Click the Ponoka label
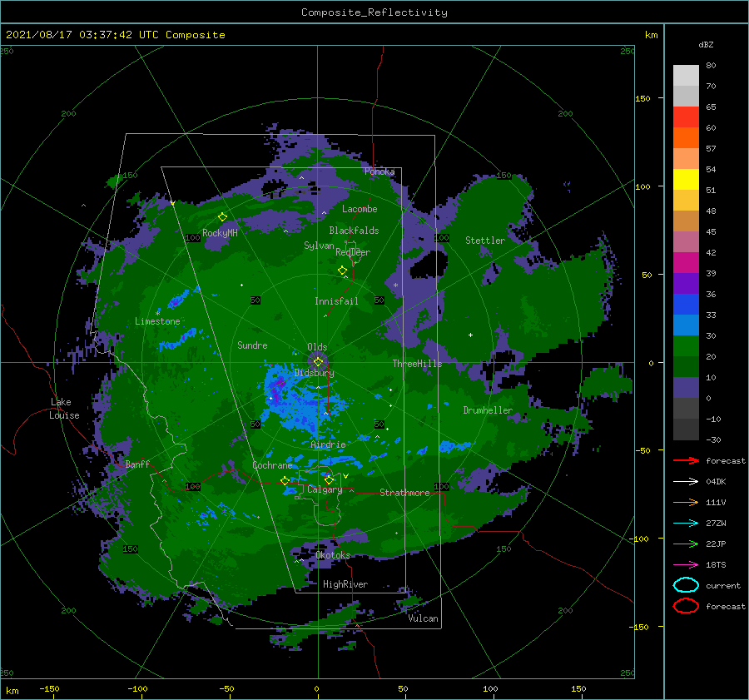The image size is (749, 700). 379,171
